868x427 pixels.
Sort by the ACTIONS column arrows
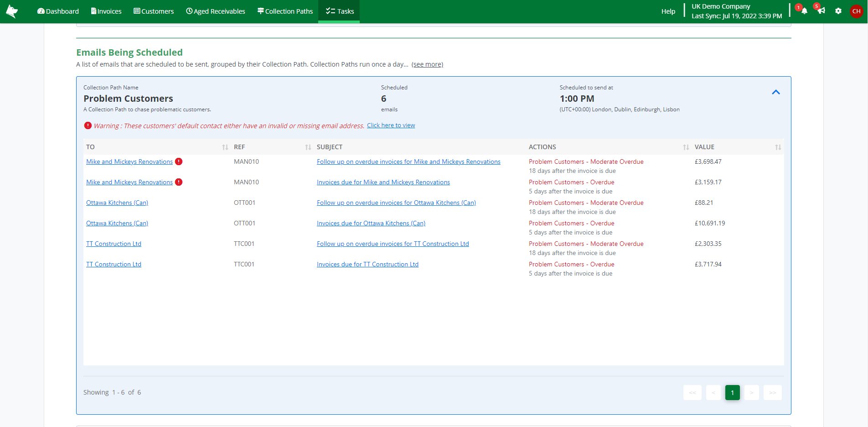coord(686,147)
